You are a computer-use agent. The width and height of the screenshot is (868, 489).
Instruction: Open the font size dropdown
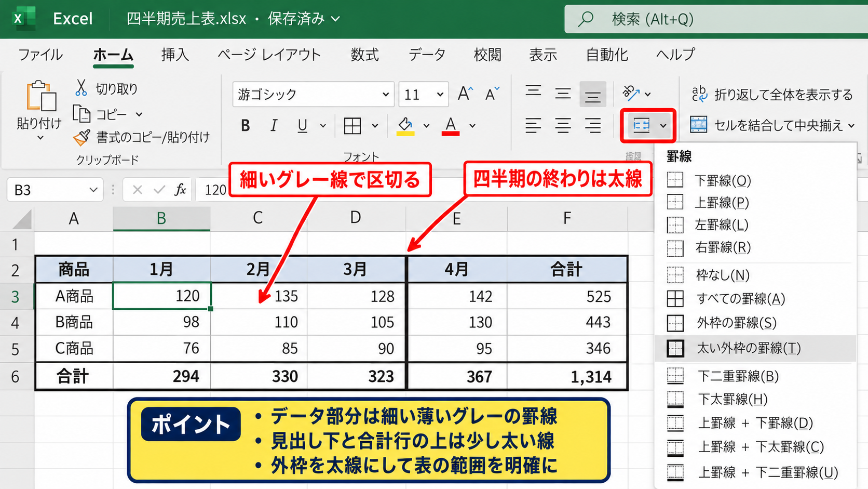tap(440, 94)
